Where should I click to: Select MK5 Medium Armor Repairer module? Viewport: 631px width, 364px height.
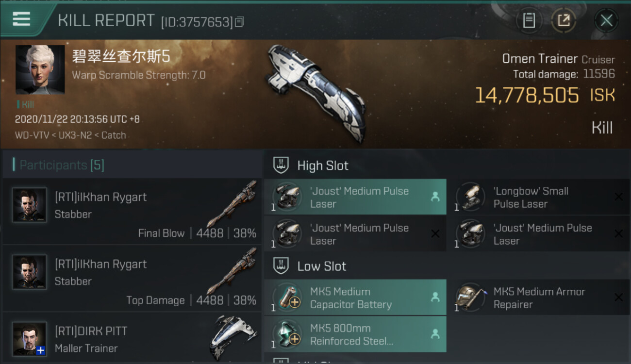click(538, 298)
